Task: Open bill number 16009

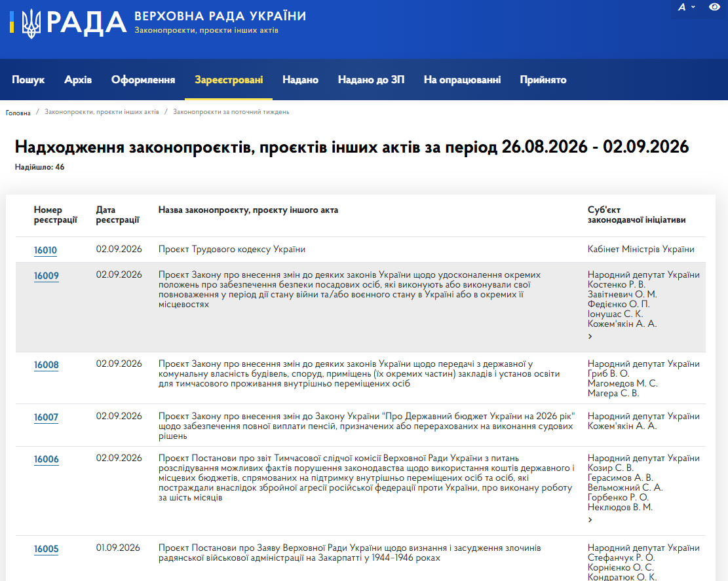Action: tap(47, 276)
